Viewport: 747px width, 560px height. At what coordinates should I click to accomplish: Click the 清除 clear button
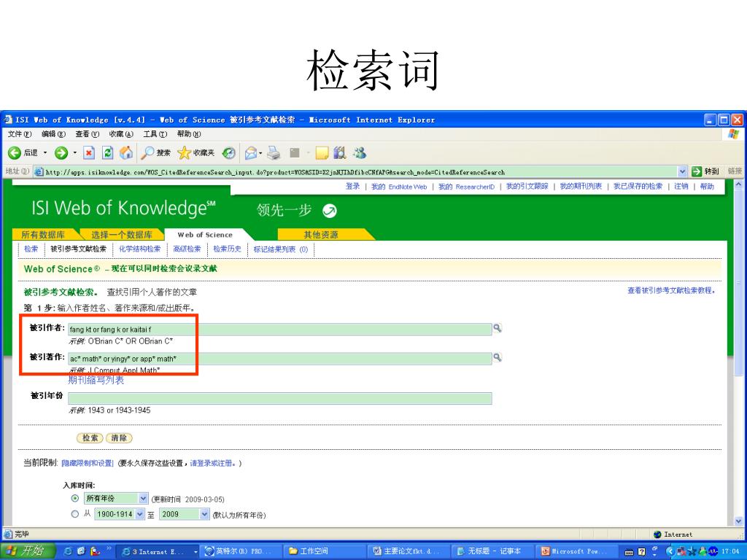pos(119,437)
